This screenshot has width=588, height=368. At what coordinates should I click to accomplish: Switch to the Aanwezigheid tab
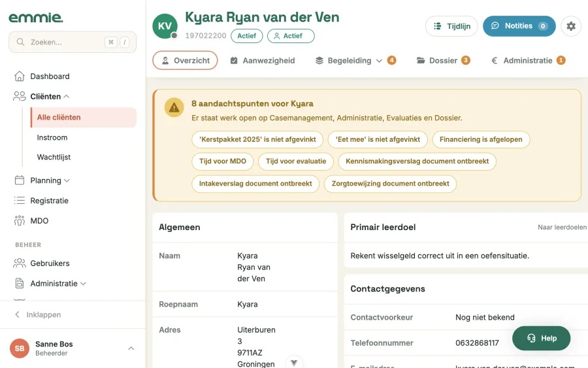(263, 60)
